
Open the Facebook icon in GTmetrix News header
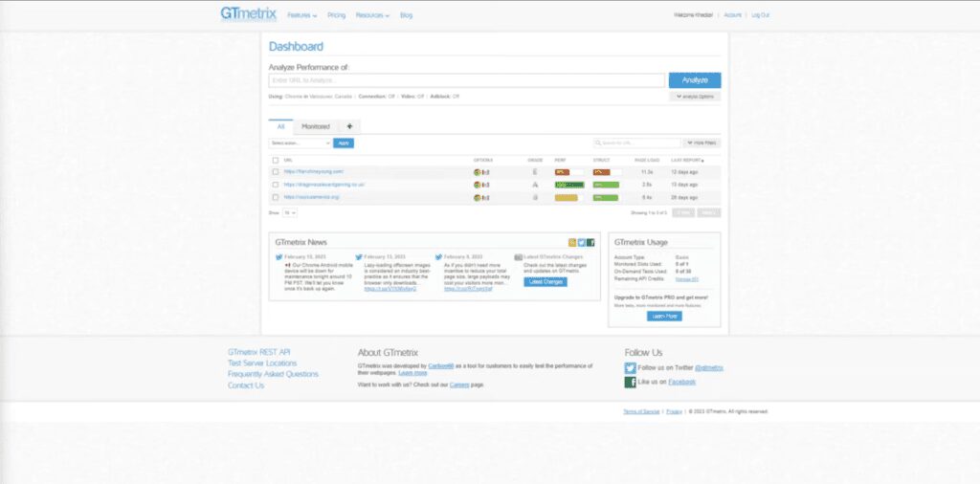(590, 242)
